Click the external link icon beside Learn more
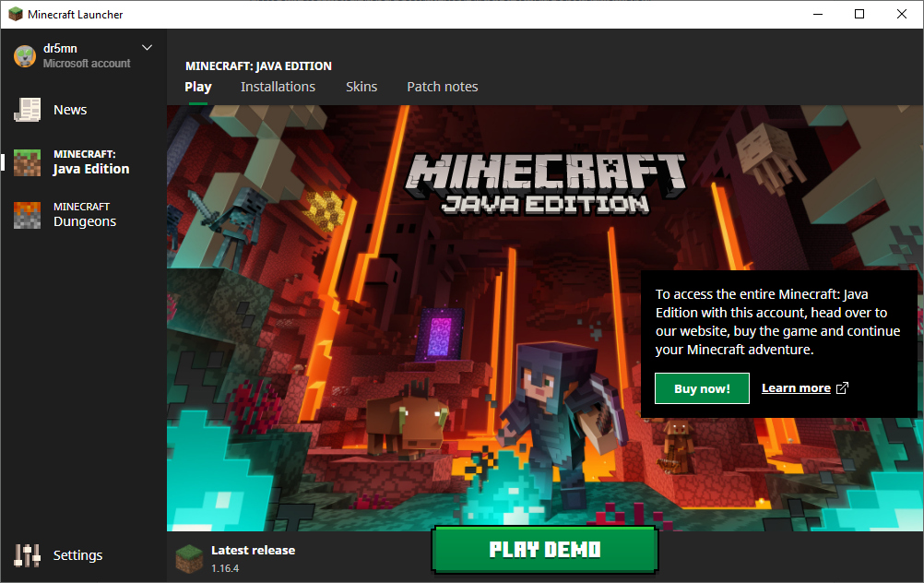 842,387
